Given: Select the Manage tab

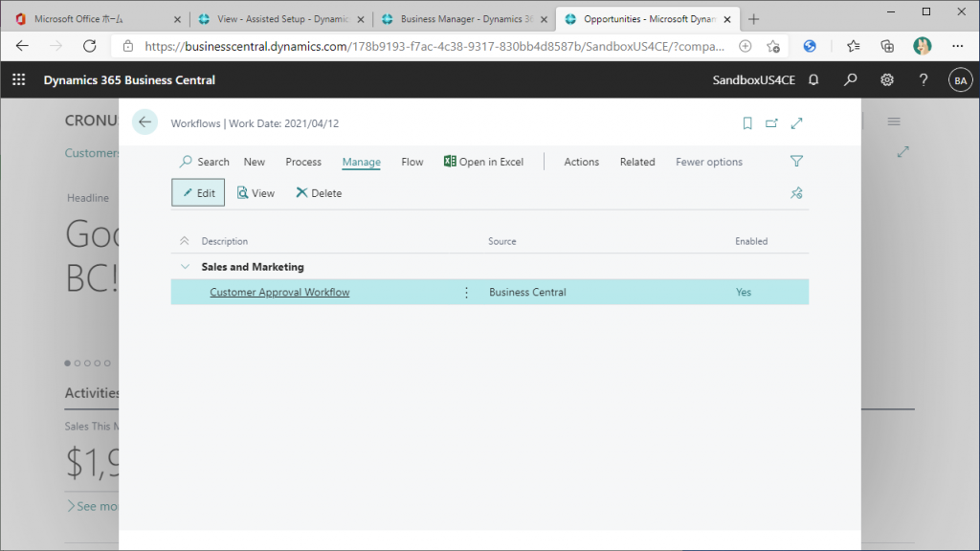Looking at the screenshot, I should 361,162.
